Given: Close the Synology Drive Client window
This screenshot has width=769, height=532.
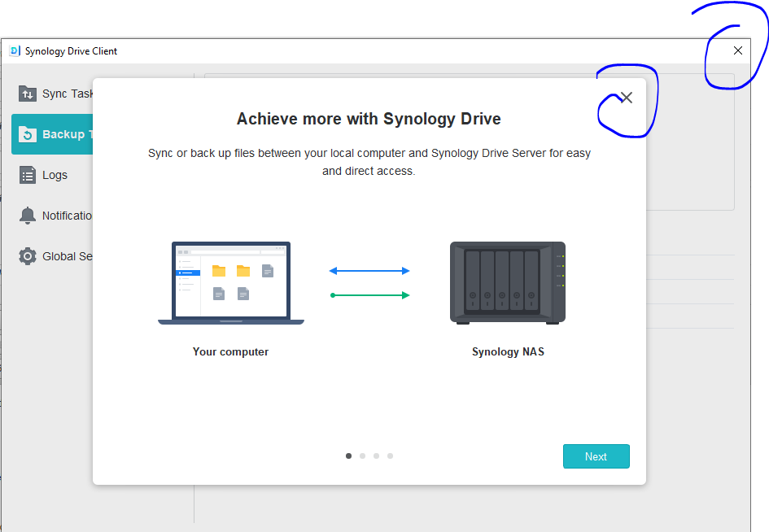Looking at the screenshot, I should coord(737,50).
